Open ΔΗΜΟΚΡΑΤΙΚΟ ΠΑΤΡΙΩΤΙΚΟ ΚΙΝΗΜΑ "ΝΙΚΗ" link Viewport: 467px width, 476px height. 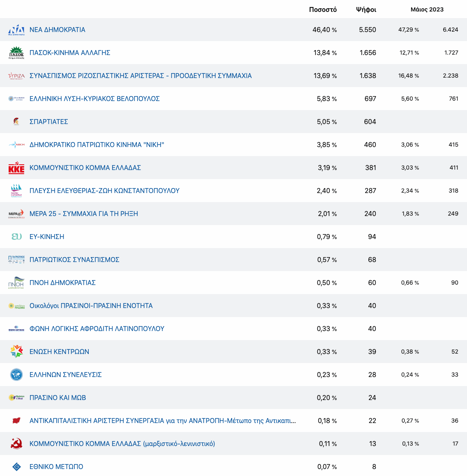[x=97, y=145]
